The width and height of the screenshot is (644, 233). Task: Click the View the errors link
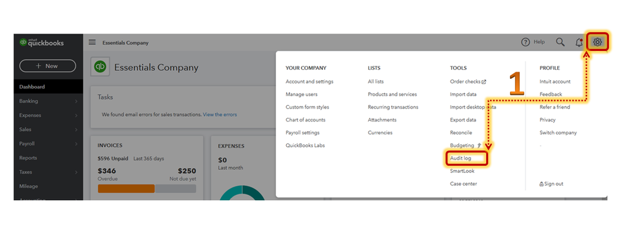tap(220, 115)
